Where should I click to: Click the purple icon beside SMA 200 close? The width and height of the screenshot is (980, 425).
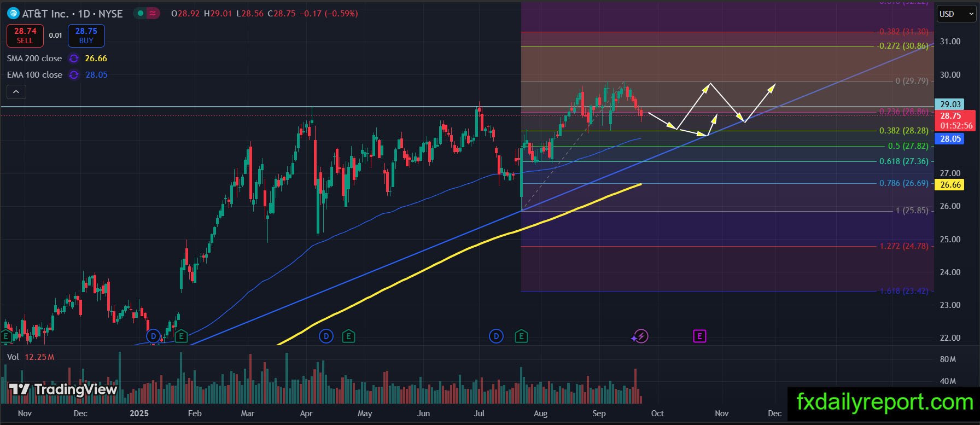pyautogui.click(x=73, y=59)
